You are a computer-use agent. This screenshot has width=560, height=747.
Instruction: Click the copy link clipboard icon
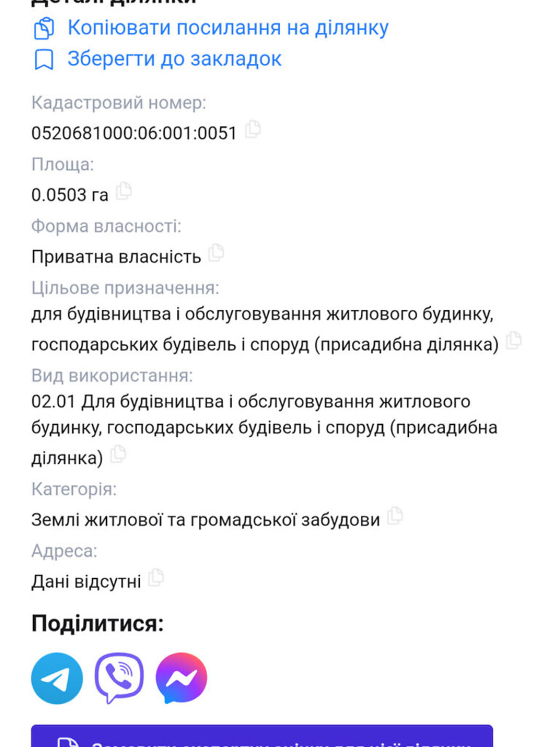coord(44,28)
